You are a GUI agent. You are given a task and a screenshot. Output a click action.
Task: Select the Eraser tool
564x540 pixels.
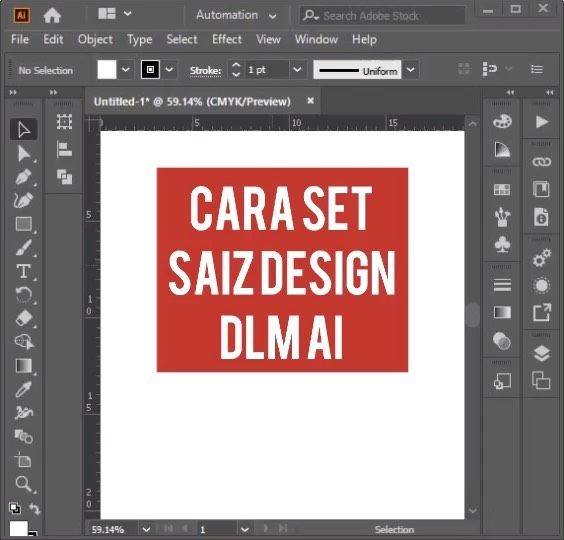click(x=24, y=318)
